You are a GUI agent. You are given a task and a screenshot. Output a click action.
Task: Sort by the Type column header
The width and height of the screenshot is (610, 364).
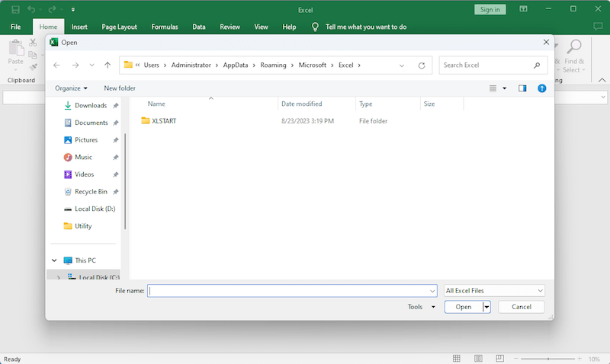click(366, 104)
